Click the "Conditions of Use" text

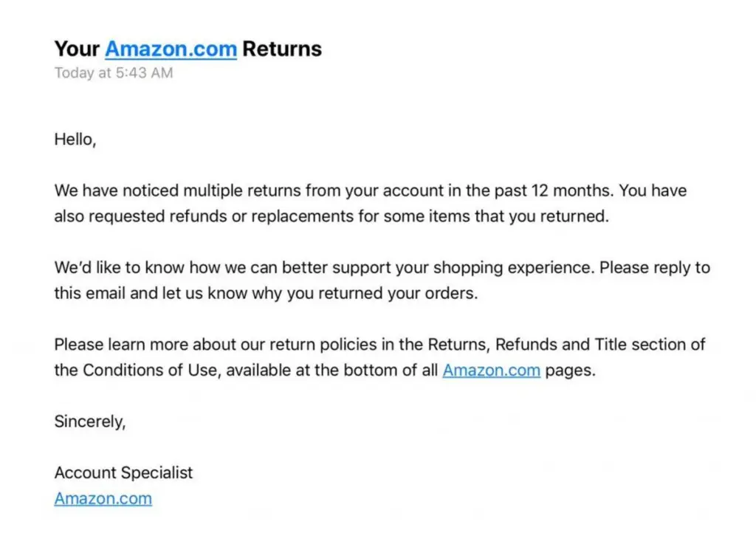click(x=151, y=371)
